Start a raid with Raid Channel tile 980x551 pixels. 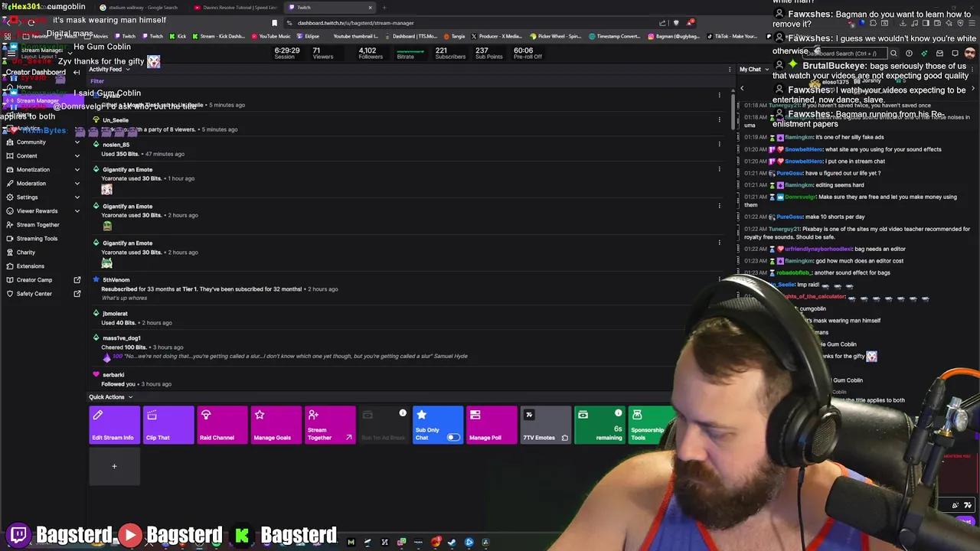pyautogui.click(x=222, y=425)
